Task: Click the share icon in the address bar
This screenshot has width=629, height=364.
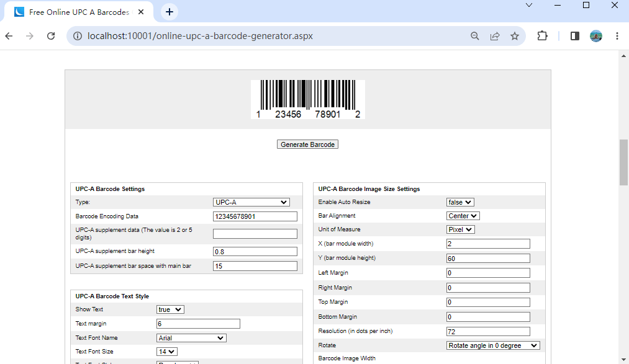Action: pyautogui.click(x=495, y=36)
